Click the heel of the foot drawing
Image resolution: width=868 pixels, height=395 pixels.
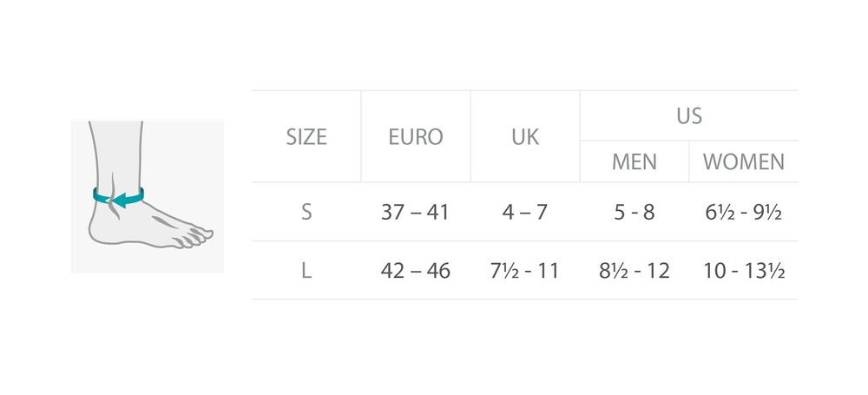click(100, 230)
